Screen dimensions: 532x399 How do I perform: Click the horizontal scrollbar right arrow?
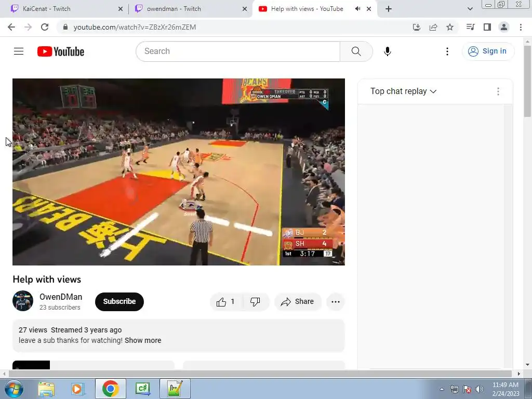click(x=518, y=374)
